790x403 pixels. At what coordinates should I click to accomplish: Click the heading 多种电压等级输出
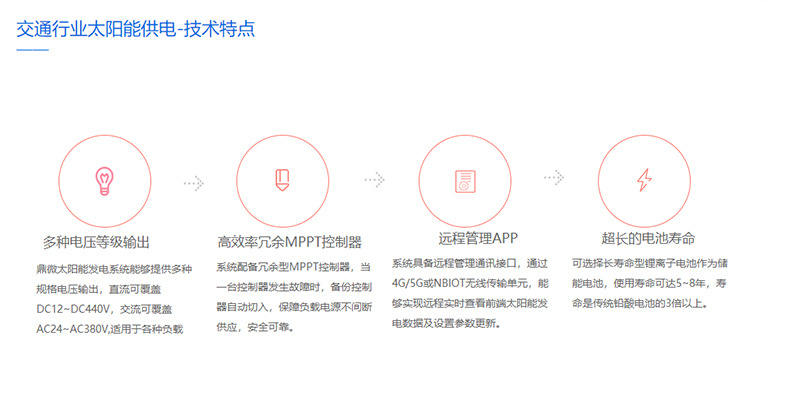tap(98, 241)
